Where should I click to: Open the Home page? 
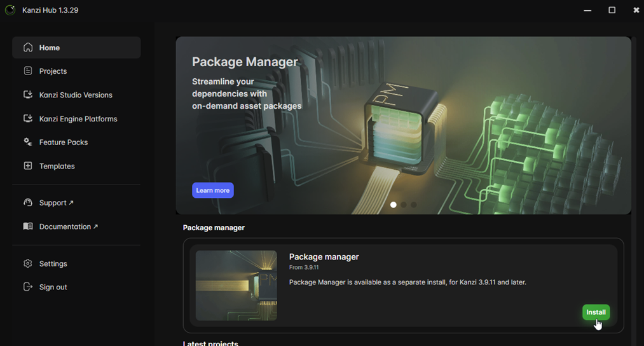[76, 48]
